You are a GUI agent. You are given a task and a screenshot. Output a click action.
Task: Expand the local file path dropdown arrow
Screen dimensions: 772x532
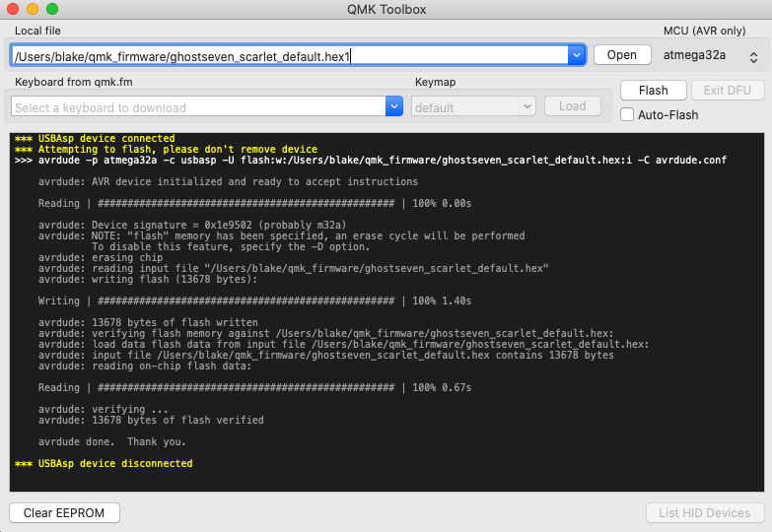[577, 55]
